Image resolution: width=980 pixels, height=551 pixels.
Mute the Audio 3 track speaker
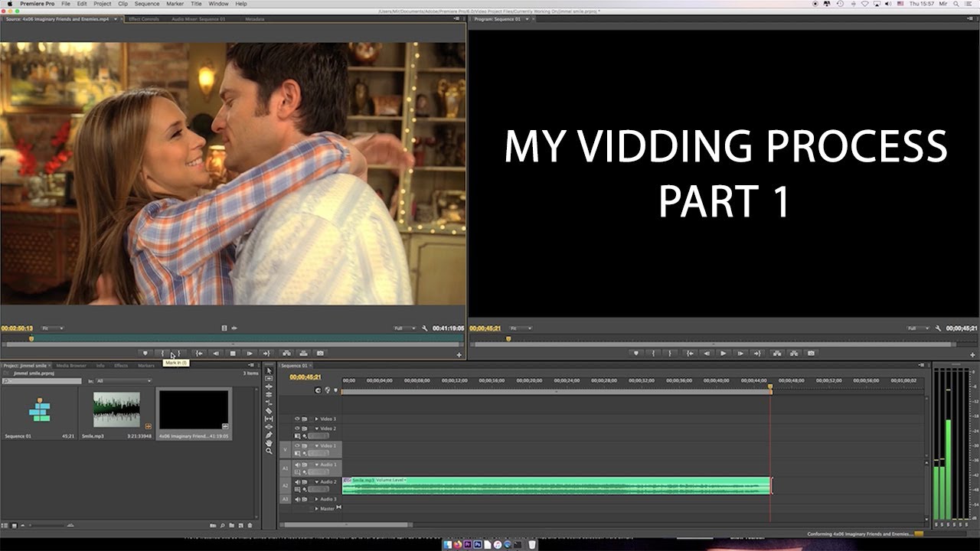coord(298,499)
